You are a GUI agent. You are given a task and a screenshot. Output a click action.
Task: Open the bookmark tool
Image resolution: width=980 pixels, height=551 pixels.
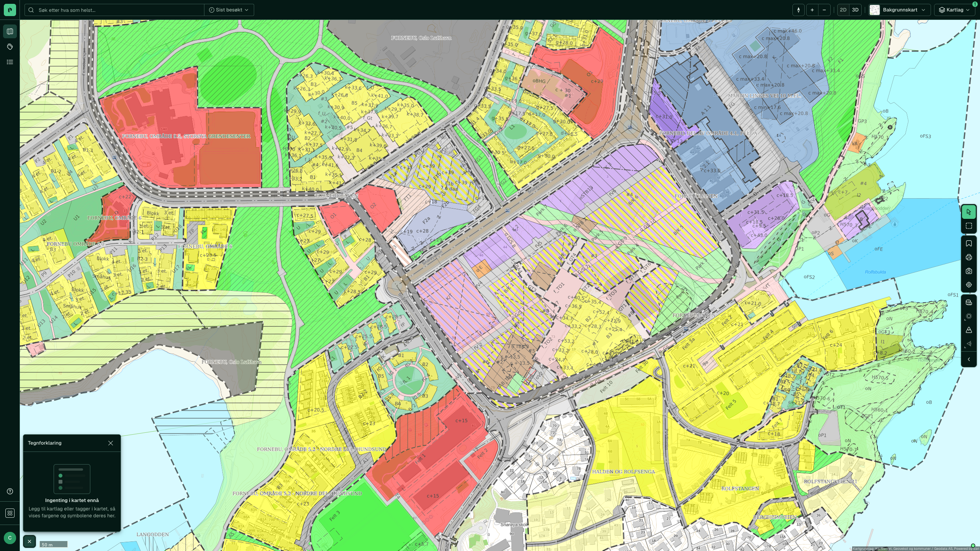969,243
